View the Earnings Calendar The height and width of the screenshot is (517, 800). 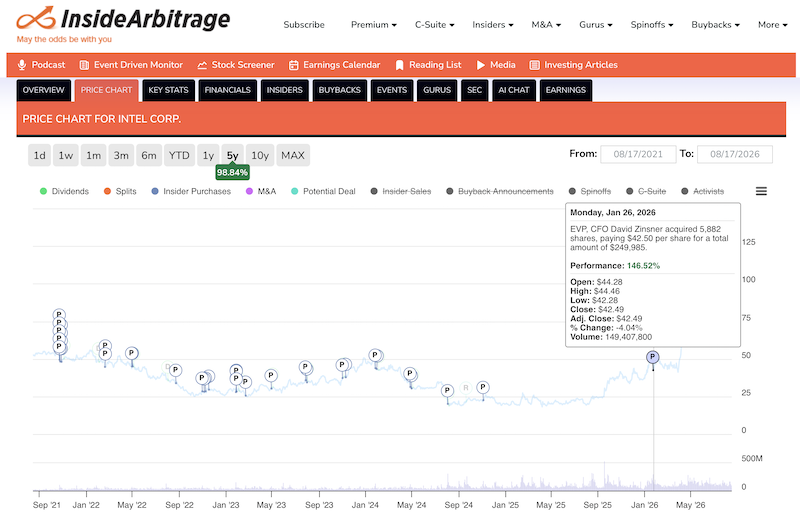click(335, 65)
